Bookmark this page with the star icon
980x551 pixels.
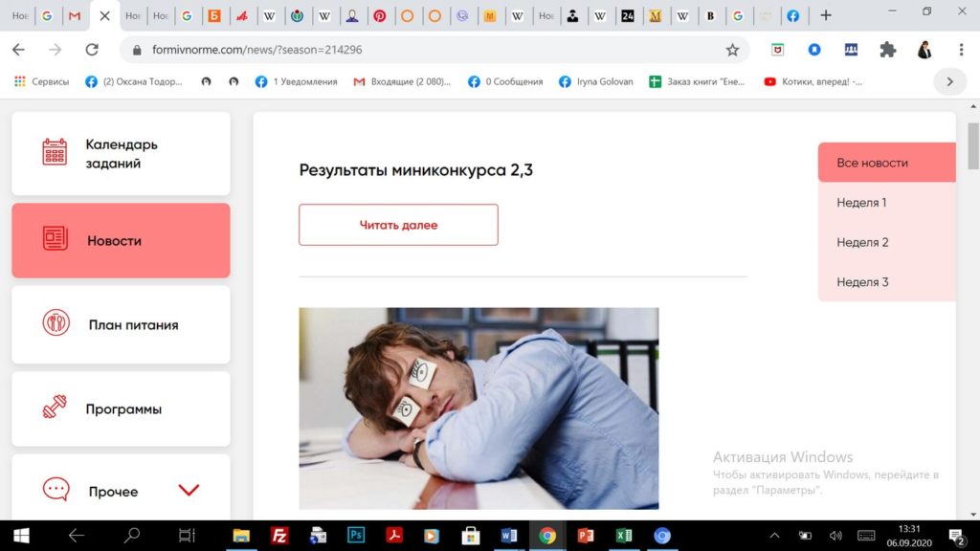pyautogui.click(x=732, y=50)
